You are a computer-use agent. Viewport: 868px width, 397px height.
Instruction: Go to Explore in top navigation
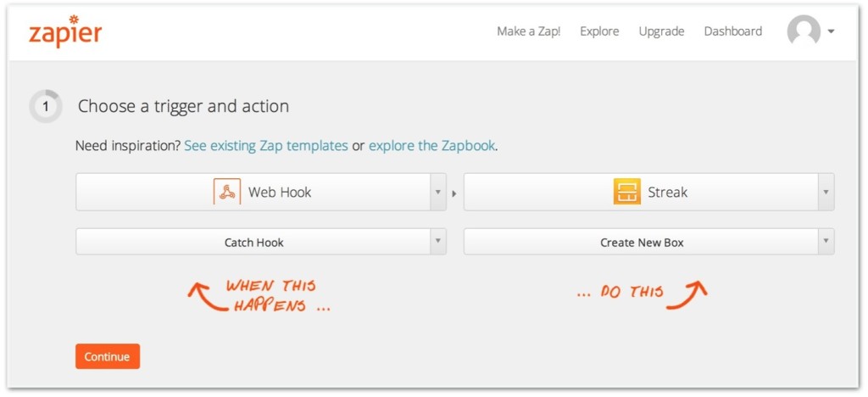click(x=599, y=31)
